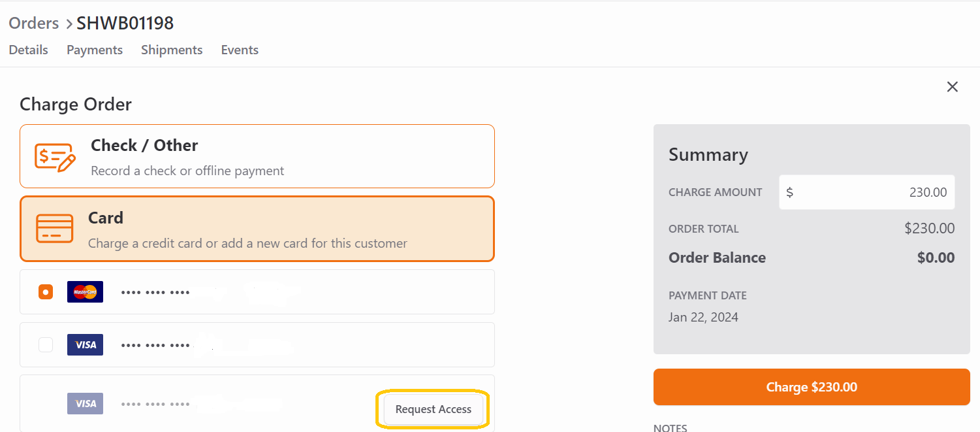Screen dimensions: 980x432
Task: Click the Charge $230.00 button
Action: point(812,387)
